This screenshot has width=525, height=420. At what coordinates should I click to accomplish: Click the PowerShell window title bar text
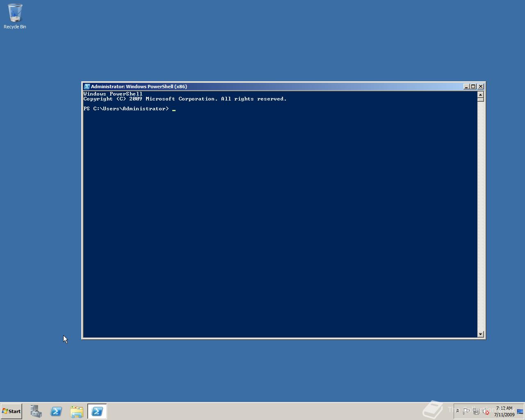click(x=139, y=87)
